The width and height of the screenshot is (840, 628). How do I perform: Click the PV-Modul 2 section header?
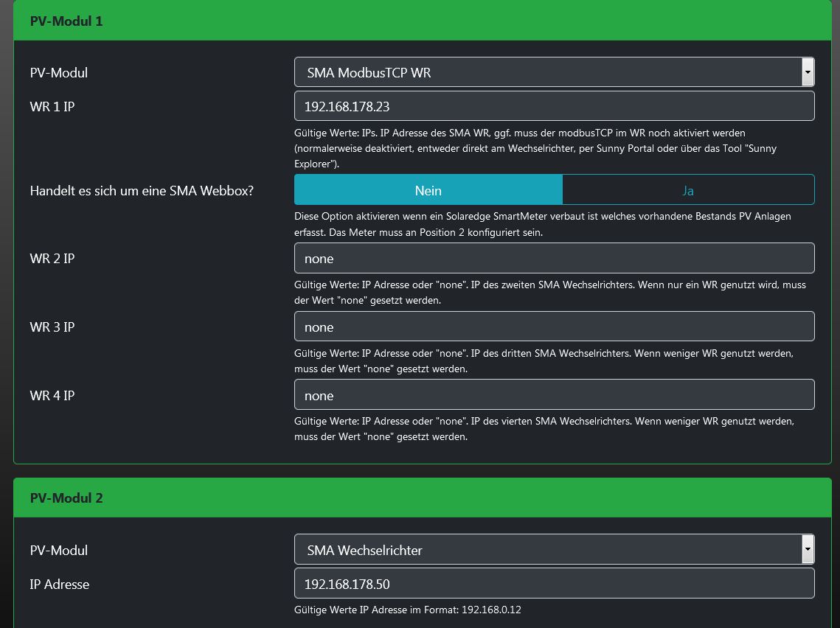point(66,498)
